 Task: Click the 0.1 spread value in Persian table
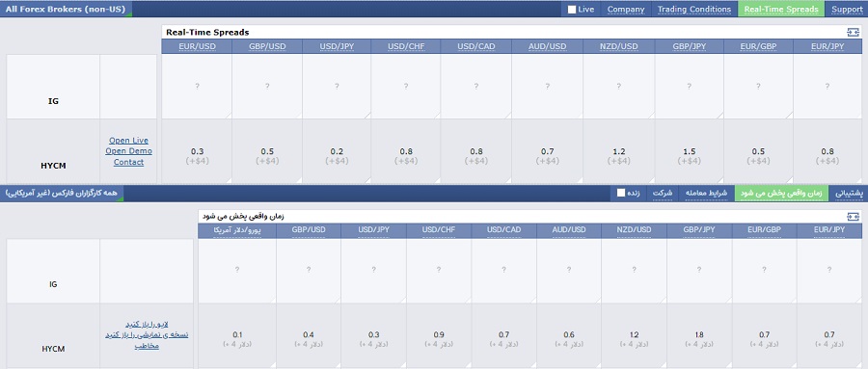[237, 334]
